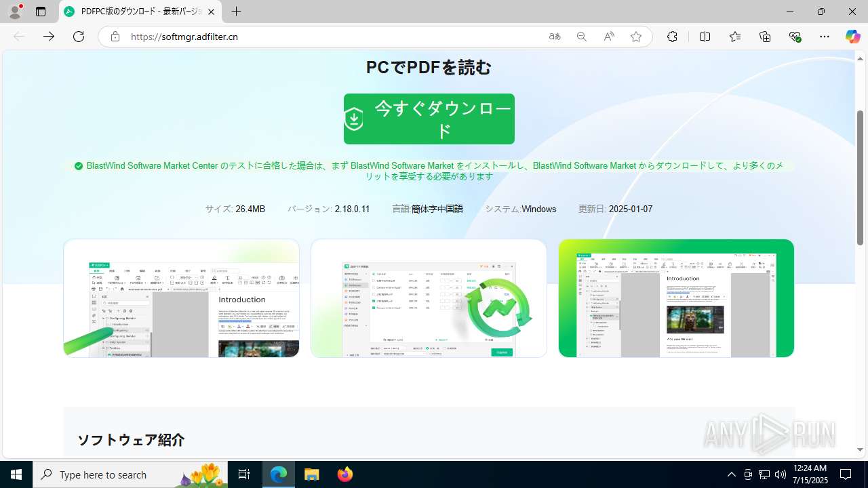Go forward to next page
The width and height of the screenshot is (868, 488).
coord(49,37)
